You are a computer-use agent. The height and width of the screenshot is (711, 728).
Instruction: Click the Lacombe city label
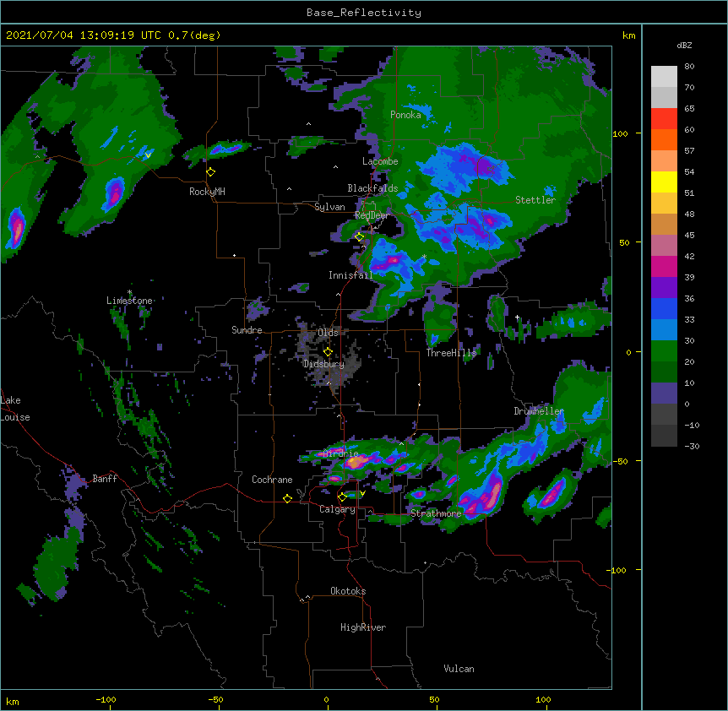coord(380,161)
